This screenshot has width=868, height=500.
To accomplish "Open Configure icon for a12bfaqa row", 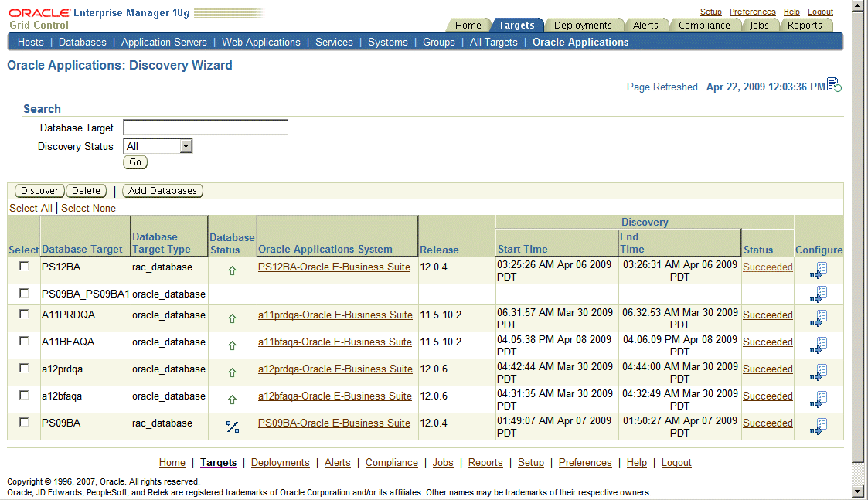I will (819, 400).
